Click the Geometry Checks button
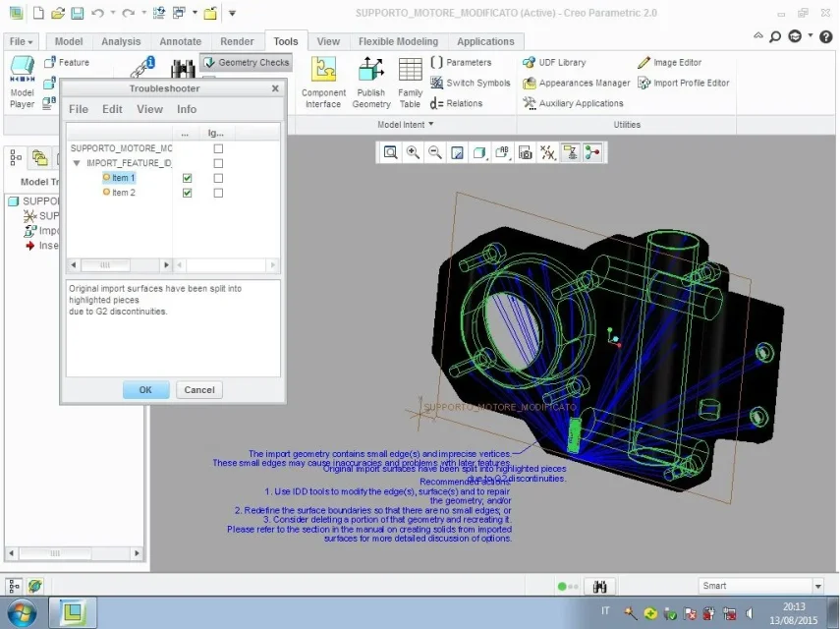 [x=247, y=62]
